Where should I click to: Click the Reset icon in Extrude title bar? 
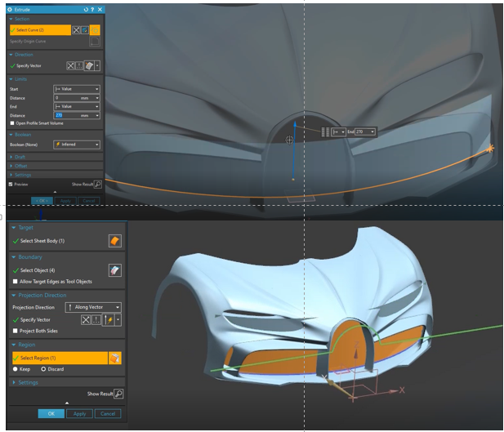[x=86, y=10]
